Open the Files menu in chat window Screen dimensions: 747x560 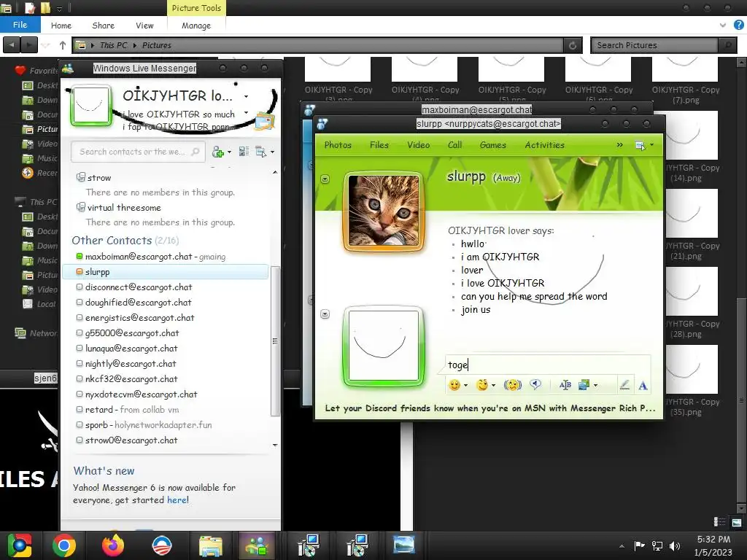click(x=379, y=145)
